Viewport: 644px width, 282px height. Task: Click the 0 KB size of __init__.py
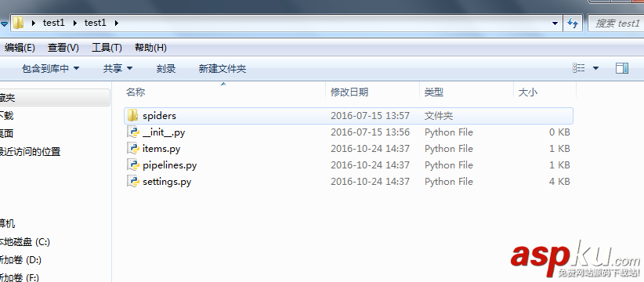(x=559, y=132)
